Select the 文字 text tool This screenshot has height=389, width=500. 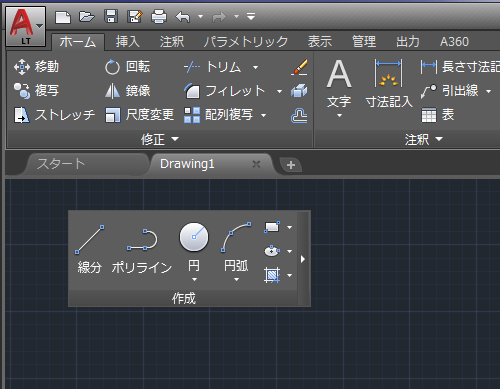339,83
